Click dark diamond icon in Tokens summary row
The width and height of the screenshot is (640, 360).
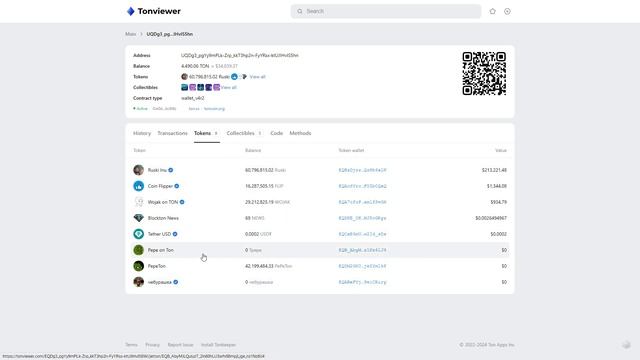click(244, 77)
